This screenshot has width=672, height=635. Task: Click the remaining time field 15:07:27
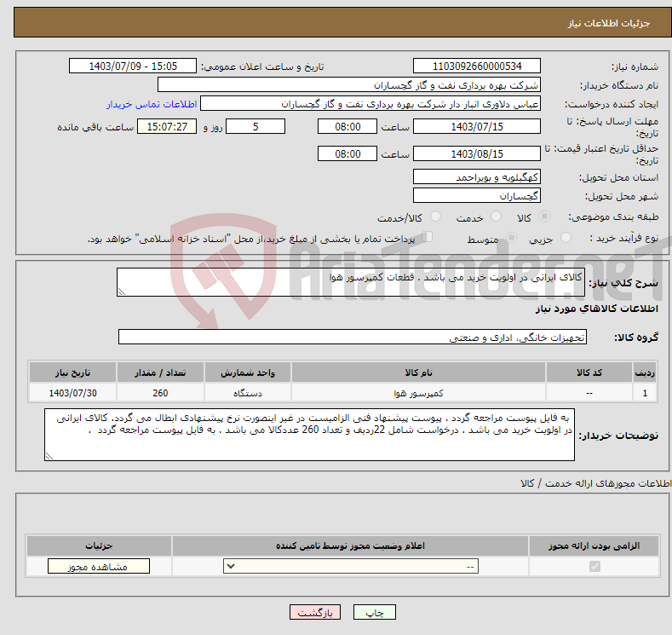[167, 127]
